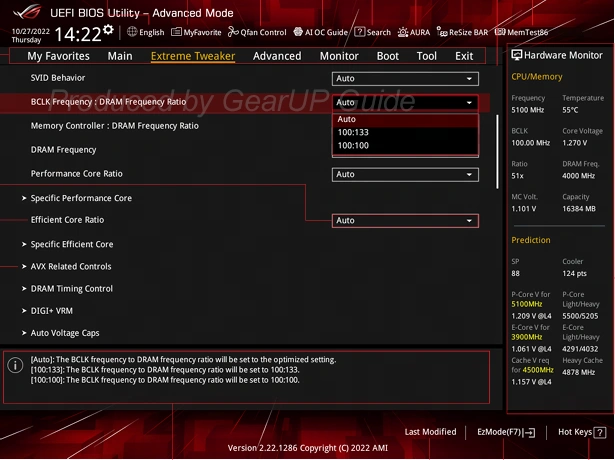615x460 pixels.
Task: Click the Version 2.22.1286 copyright text
Action: [308, 448]
